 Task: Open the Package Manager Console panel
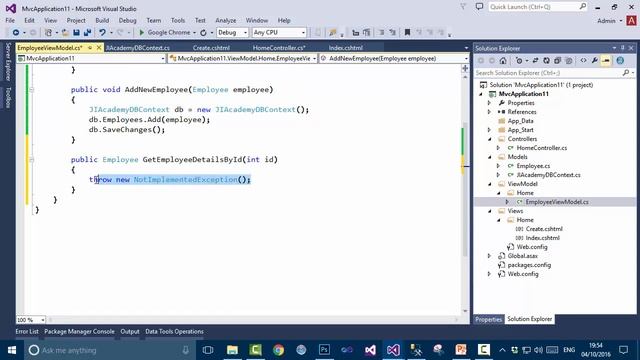click(x=79, y=331)
